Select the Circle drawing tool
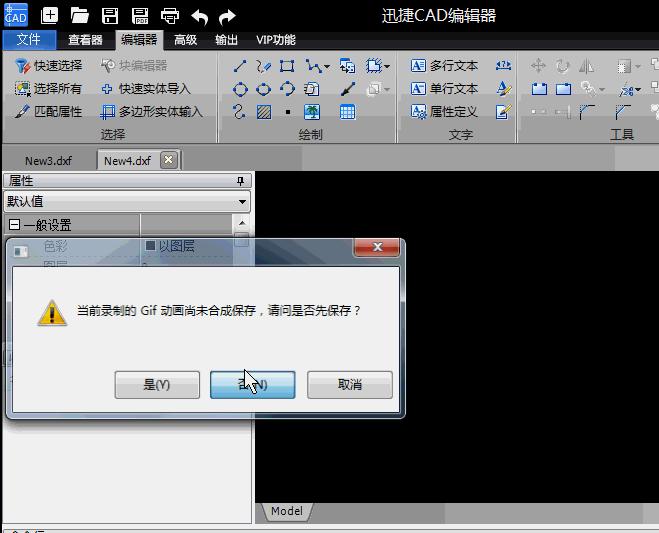 tap(240, 89)
